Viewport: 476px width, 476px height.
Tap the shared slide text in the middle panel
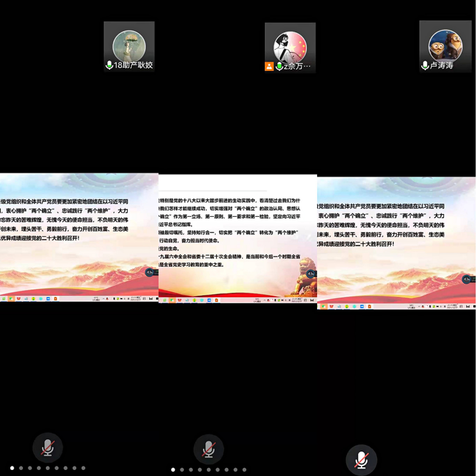click(x=230, y=232)
